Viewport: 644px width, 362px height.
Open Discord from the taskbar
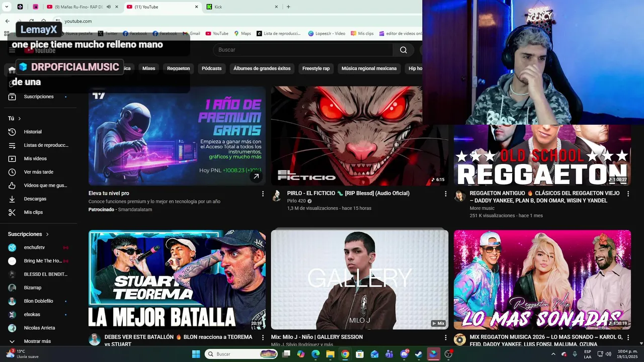404,354
